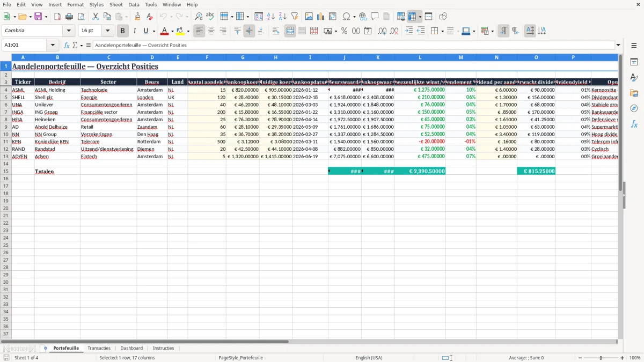Click the Export as PDF icon
644x362 pixels.
pyautogui.click(x=57, y=17)
